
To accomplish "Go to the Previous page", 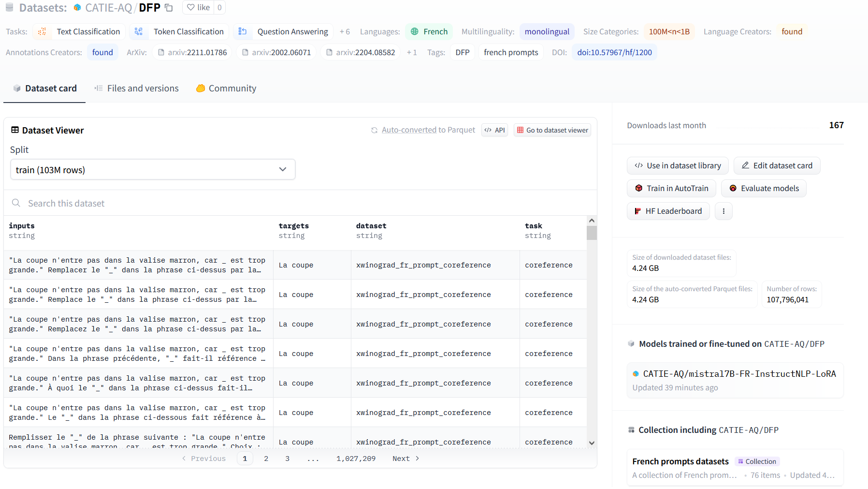I will 203,459.
